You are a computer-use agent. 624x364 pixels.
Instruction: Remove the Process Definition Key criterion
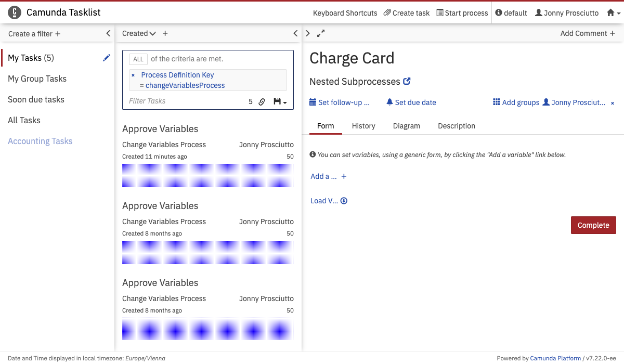point(133,75)
